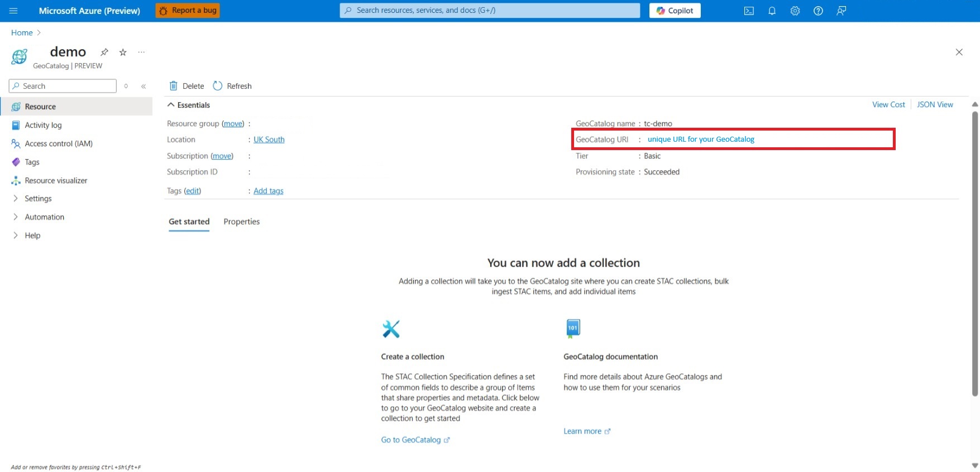The width and height of the screenshot is (980, 472).
Task: Click the Microsoft Azure (Preview) title
Action: pos(89,11)
